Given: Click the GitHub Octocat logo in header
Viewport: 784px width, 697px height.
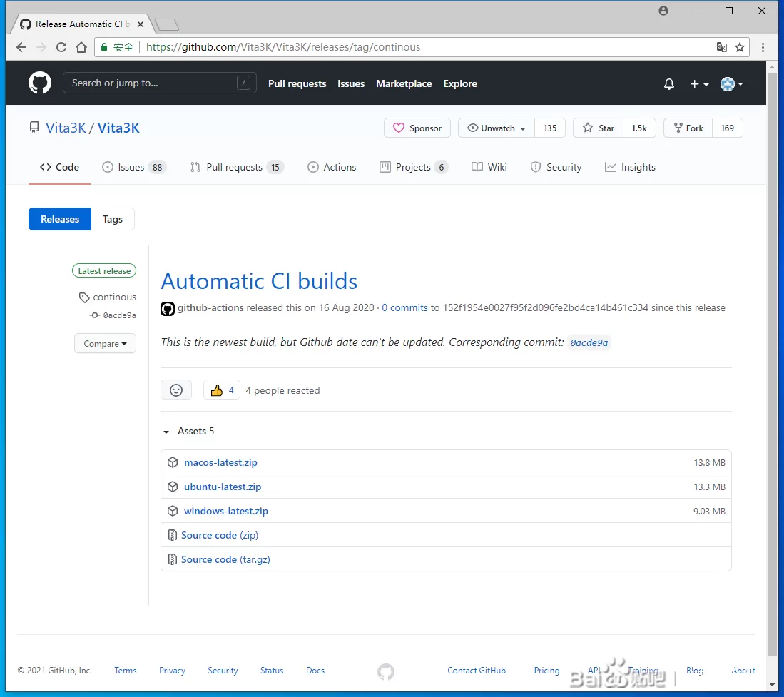Looking at the screenshot, I should 39,83.
